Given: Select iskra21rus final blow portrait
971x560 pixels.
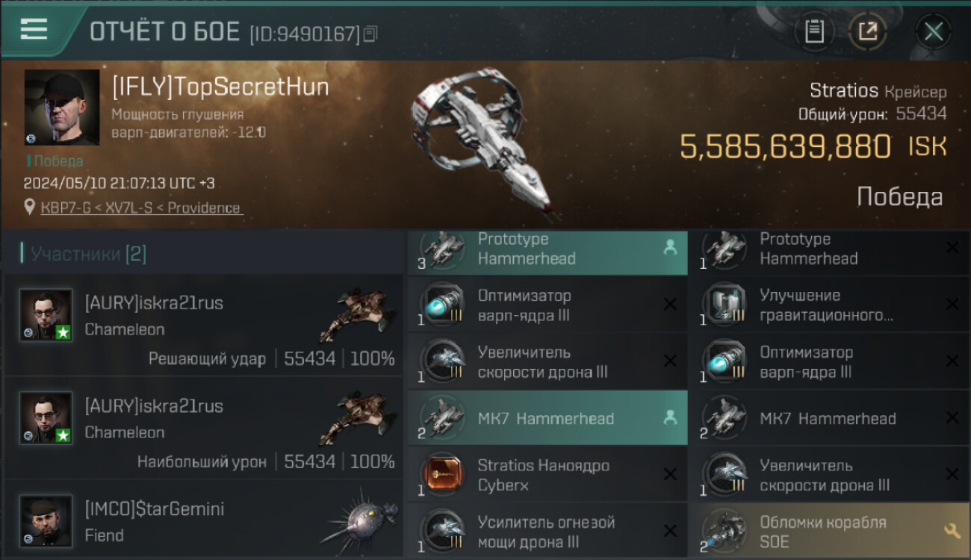Looking at the screenshot, I should coord(46,315).
